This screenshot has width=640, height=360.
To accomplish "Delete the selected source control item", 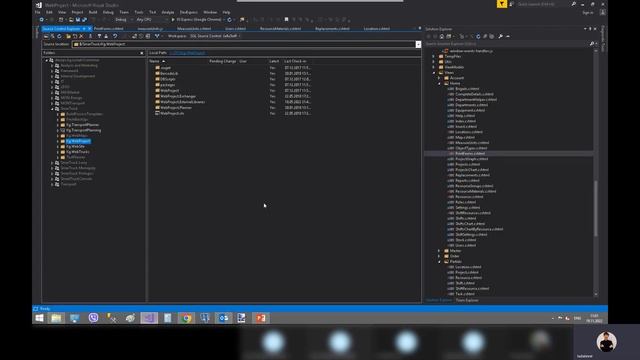I will coord(81,36).
